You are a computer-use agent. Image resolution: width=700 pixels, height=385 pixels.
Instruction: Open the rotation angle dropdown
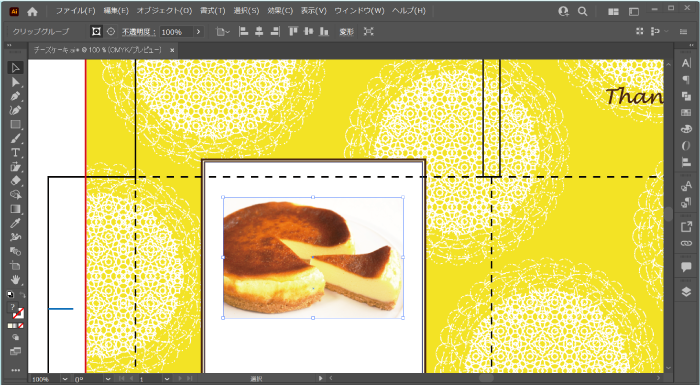pyautogui.click(x=108, y=379)
